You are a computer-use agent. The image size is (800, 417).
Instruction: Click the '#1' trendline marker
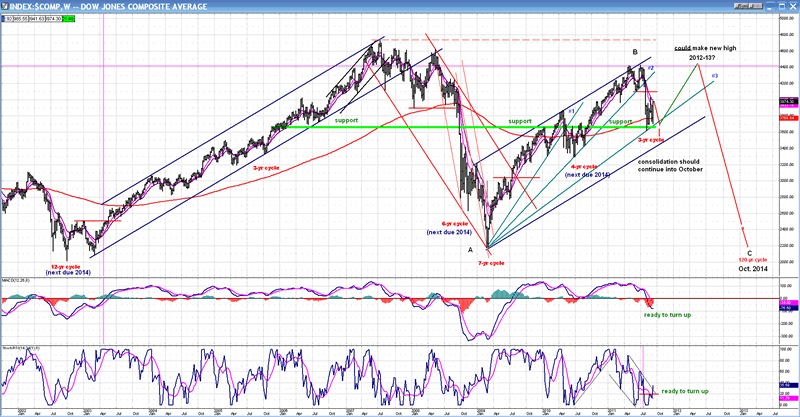(571, 110)
